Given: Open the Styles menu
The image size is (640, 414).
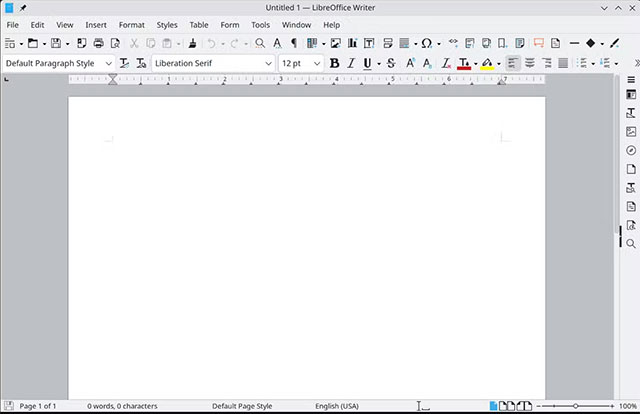Looking at the screenshot, I should (x=167, y=25).
